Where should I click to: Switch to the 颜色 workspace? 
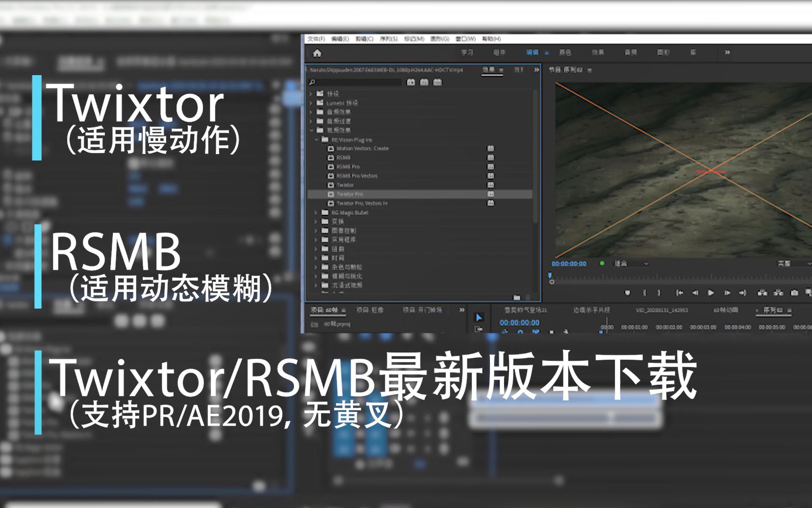[x=565, y=52]
